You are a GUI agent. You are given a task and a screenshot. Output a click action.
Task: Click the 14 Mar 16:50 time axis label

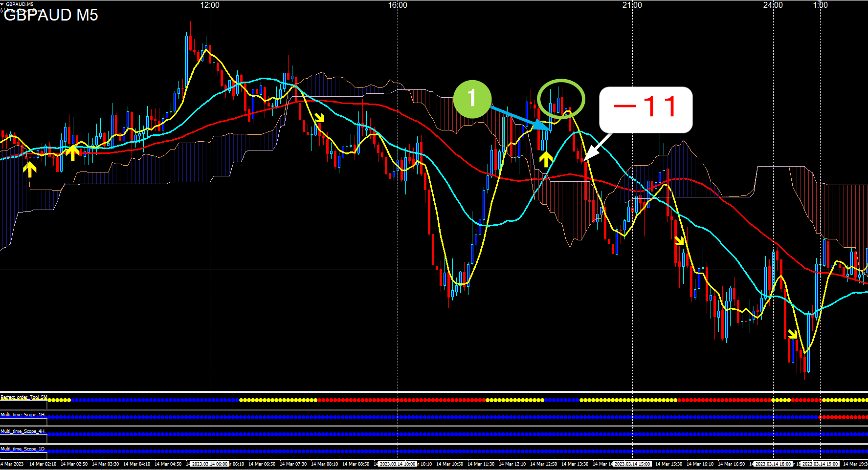coord(731,464)
